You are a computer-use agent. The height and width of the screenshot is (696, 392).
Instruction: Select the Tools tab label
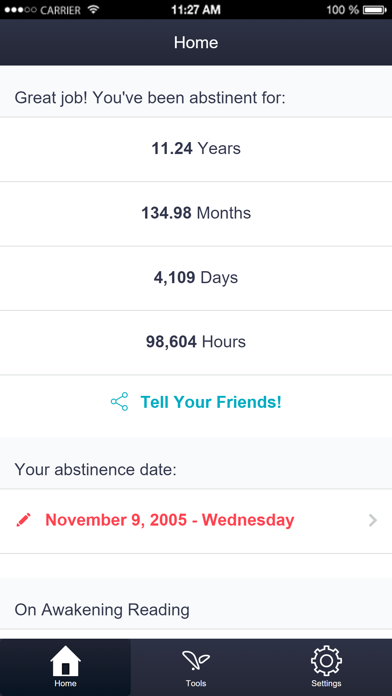click(196, 684)
